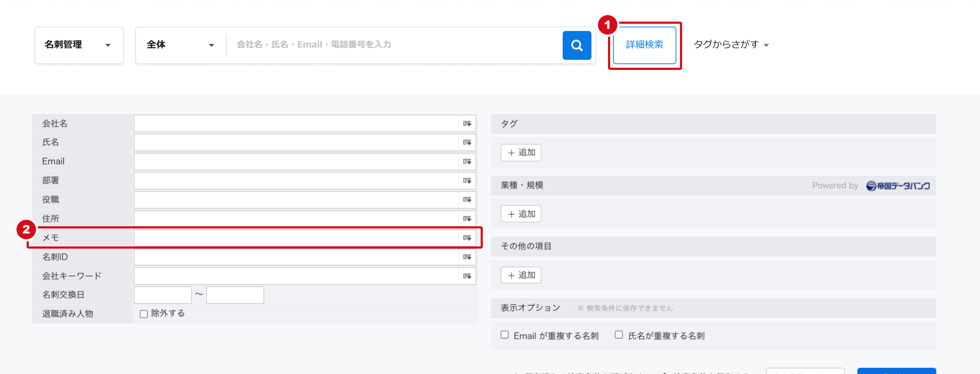Click list-add icon in 会社キーワード row
This screenshot has height=374, width=980.
(x=467, y=276)
